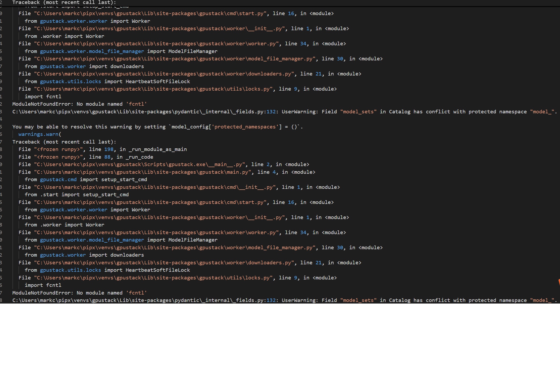560x392 pixels.
Task: Click the warnings.warn( code line
Action: click(x=40, y=134)
